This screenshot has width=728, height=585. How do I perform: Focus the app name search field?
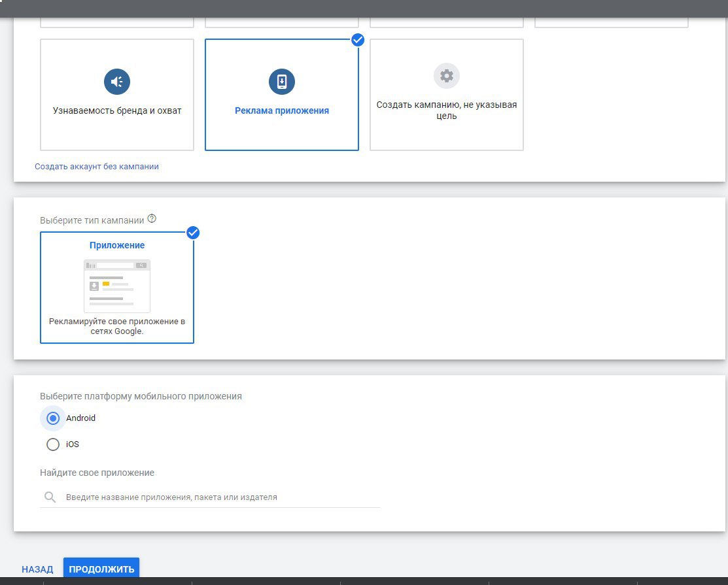pyautogui.click(x=210, y=497)
